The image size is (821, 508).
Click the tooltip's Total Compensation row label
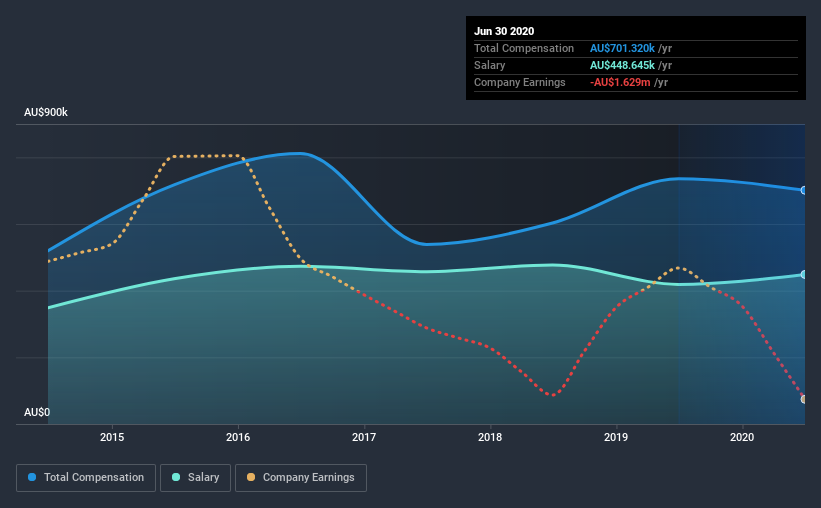[524, 48]
